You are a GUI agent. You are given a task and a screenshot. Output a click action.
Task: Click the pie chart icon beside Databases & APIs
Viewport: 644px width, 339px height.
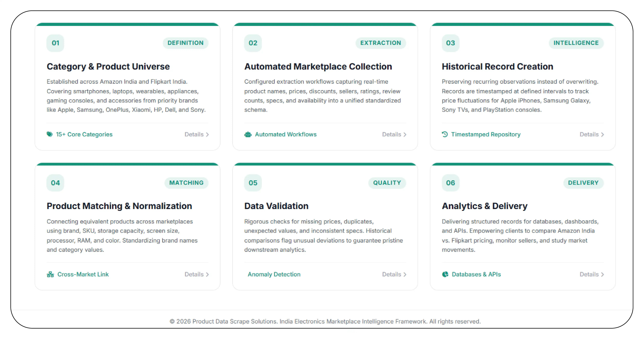pyautogui.click(x=445, y=274)
